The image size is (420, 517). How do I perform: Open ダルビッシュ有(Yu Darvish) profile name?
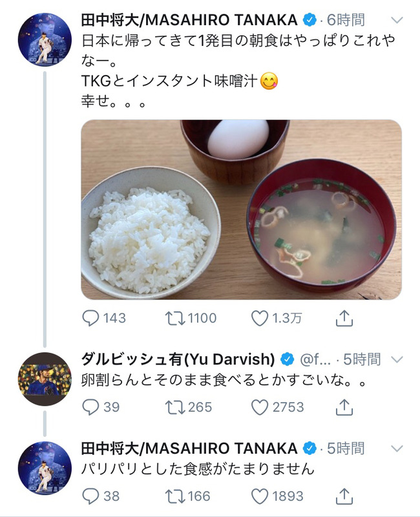click(178, 359)
